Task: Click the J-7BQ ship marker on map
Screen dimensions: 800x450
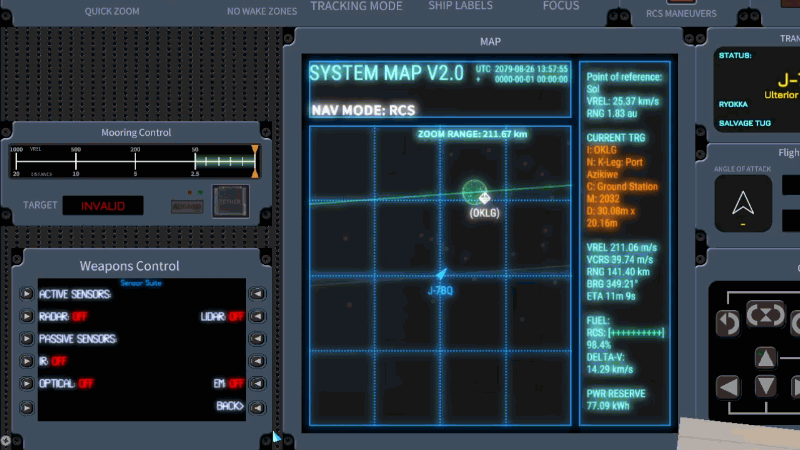Action: tap(441, 274)
